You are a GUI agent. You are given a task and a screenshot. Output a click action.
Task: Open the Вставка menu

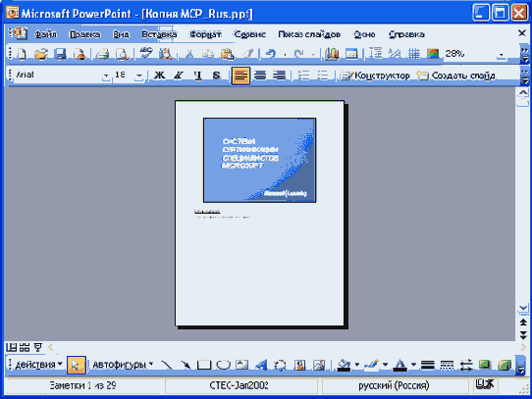(x=159, y=34)
